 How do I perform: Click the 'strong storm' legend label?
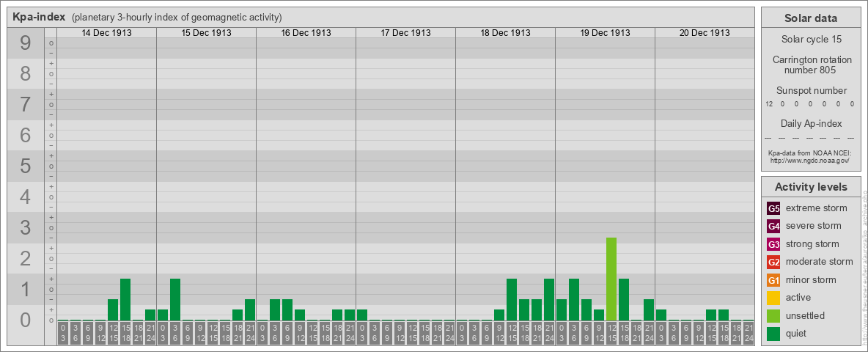[x=812, y=243]
